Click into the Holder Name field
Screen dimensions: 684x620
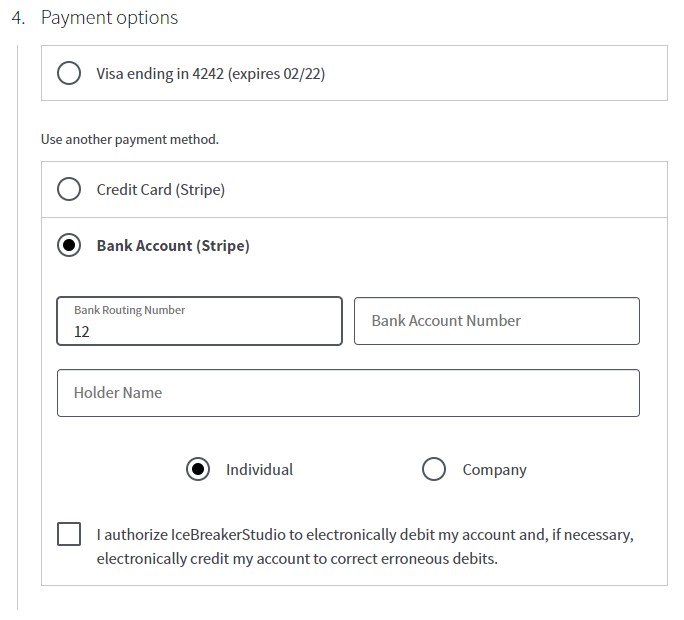[348, 393]
